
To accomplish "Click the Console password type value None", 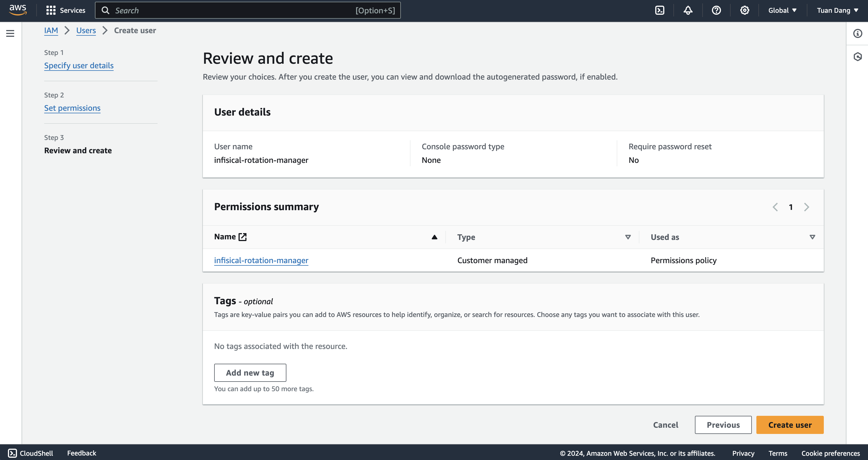I will coord(431,160).
